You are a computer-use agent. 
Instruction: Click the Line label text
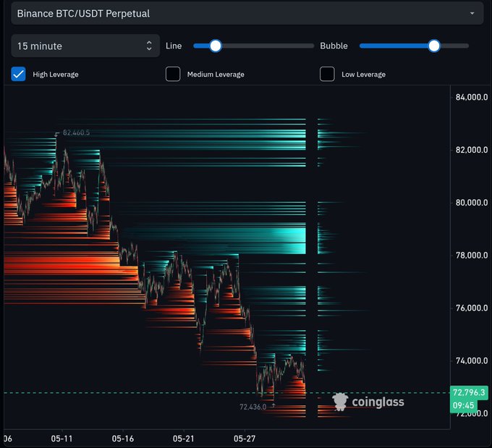[x=174, y=46]
